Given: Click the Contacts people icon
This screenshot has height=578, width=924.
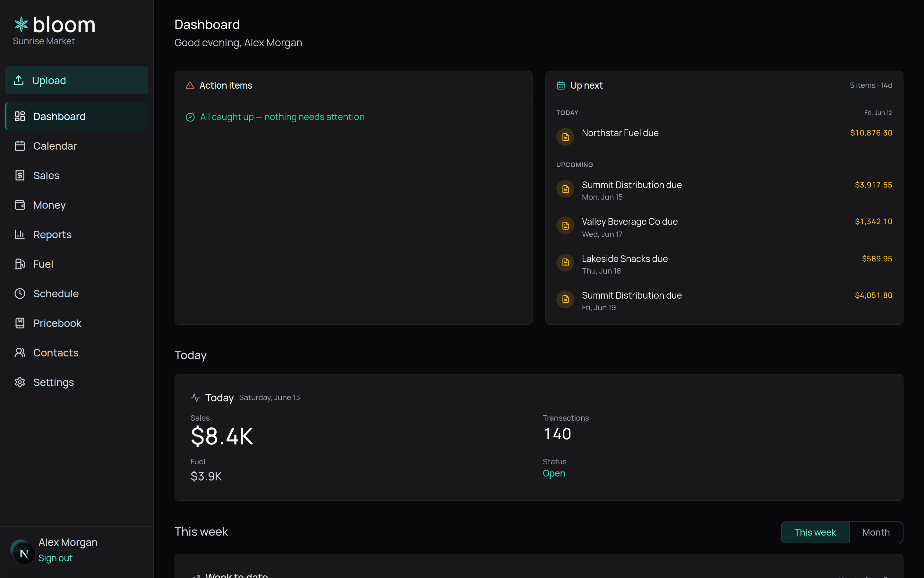Looking at the screenshot, I should (x=20, y=353).
